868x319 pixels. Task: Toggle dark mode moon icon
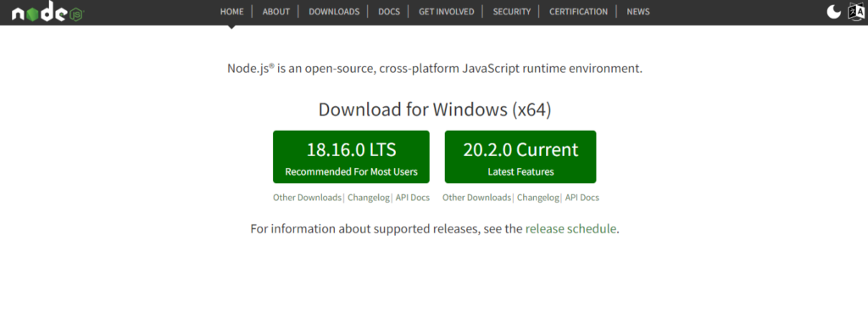[x=834, y=12]
